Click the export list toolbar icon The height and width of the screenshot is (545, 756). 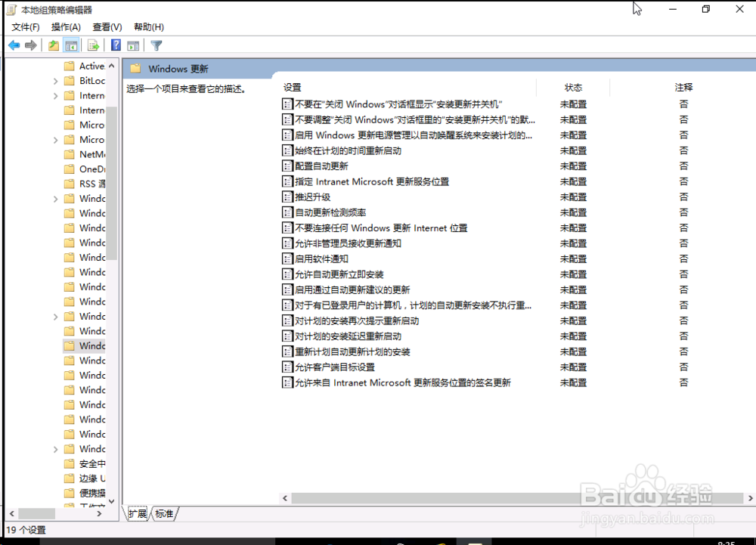coord(93,45)
